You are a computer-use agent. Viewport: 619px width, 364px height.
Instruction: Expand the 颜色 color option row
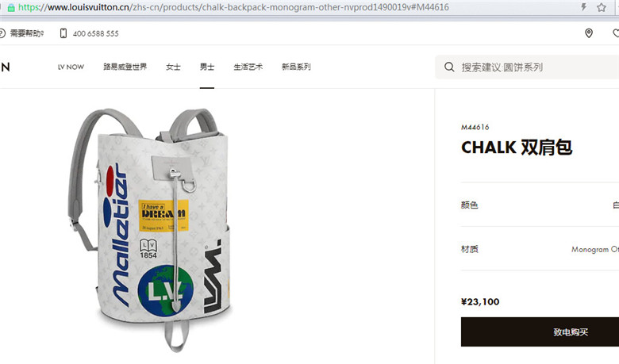tap(540, 205)
